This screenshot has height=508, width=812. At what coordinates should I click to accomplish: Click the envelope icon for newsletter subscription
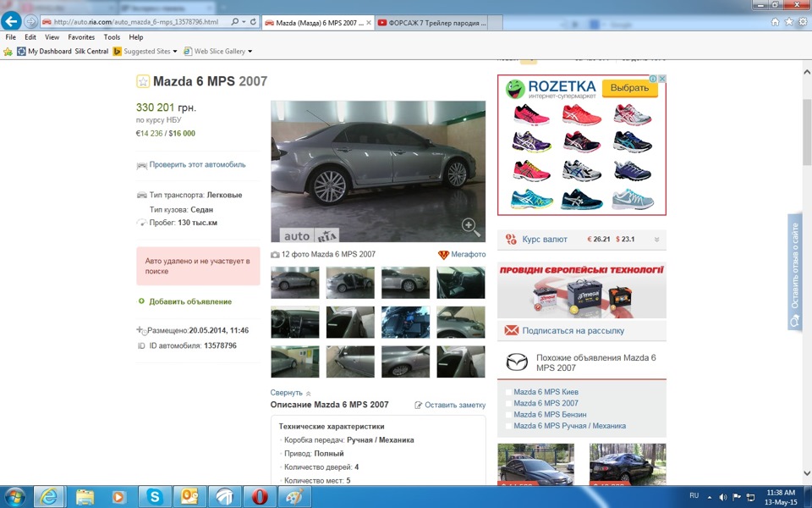pos(511,330)
